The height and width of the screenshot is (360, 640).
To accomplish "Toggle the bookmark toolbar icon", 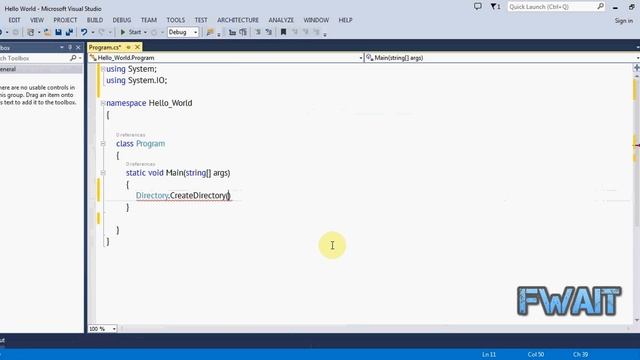I will (x=283, y=32).
